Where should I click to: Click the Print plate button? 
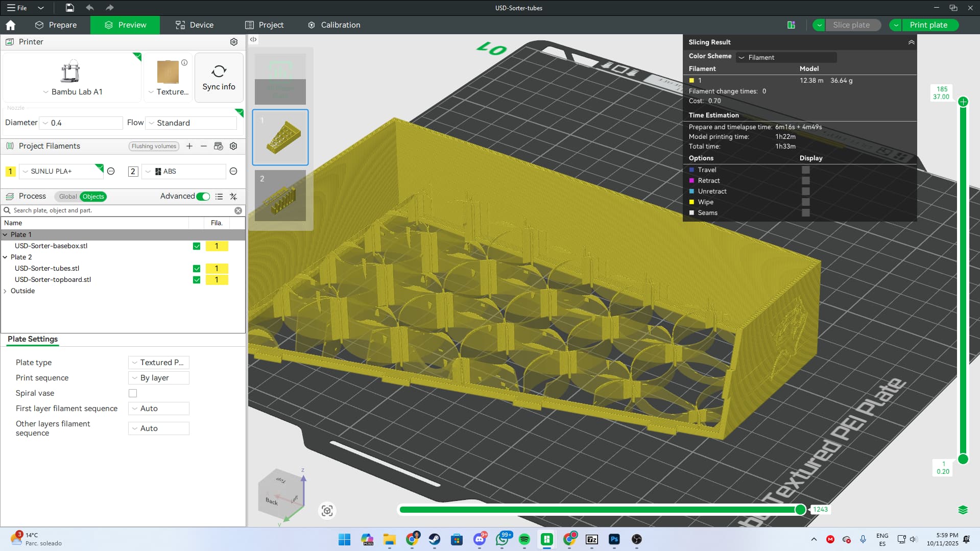928,25
